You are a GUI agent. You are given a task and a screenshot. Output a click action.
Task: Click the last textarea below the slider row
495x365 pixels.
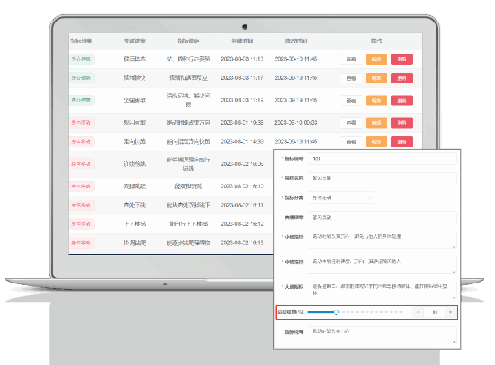pyautogui.click(x=382, y=335)
